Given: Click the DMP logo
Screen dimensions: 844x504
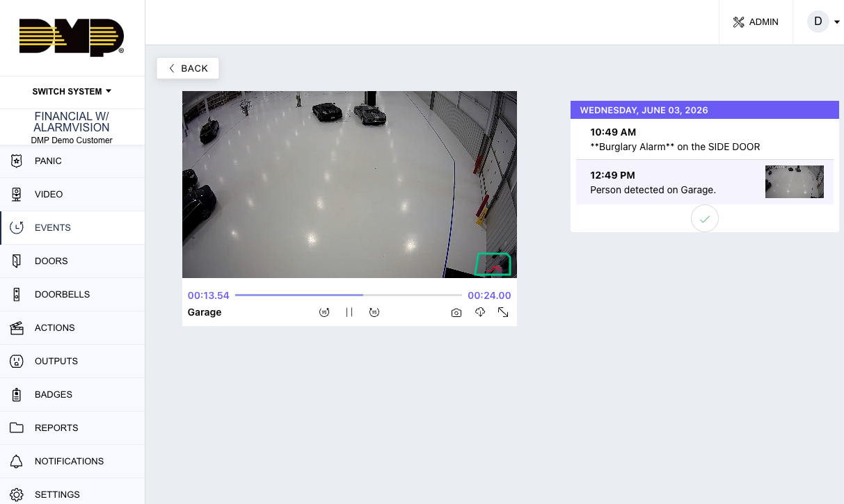Looking at the screenshot, I should [72, 37].
